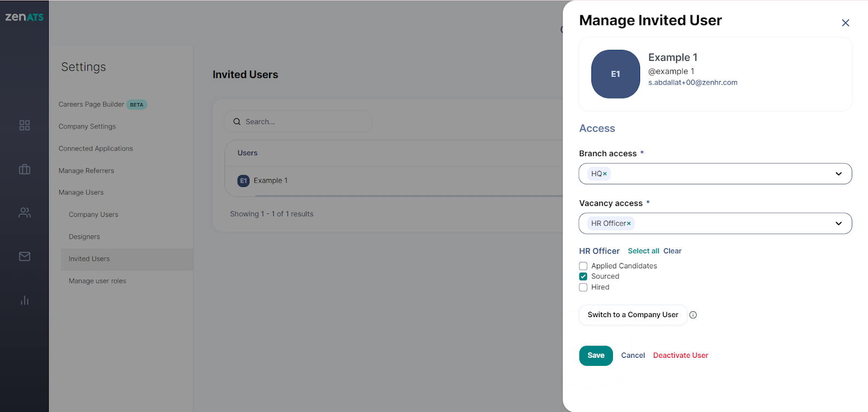868x412 pixels.
Task: Click the Manage Invited User title
Action: (650, 21)
